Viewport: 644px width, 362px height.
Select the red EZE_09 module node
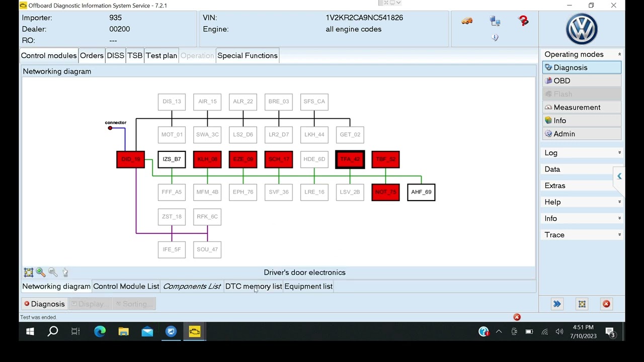pos(243,159)
